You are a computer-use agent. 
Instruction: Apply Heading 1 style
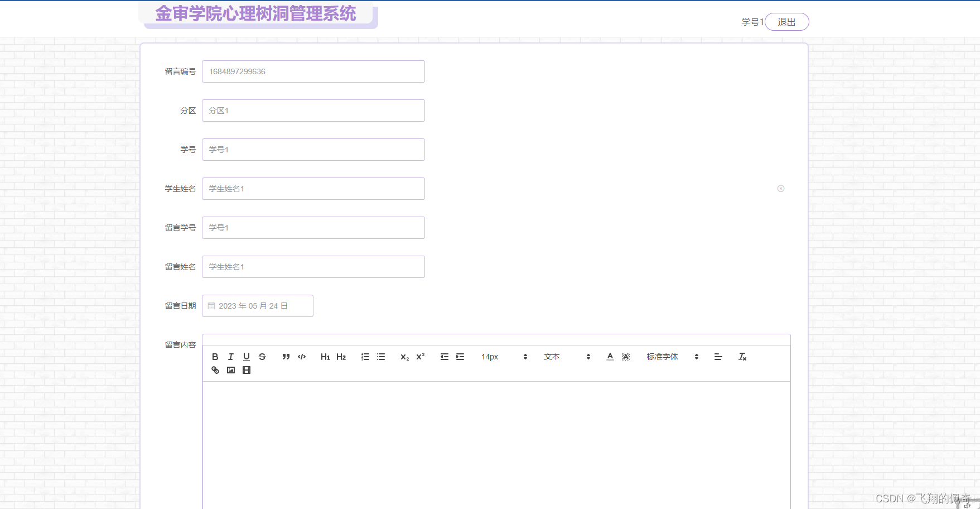[326, 357]
